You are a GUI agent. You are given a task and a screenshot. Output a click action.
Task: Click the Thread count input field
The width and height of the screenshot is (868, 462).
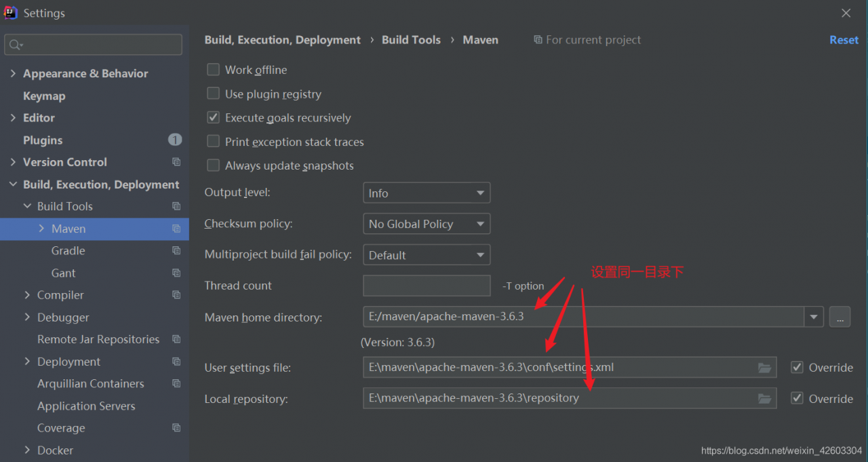427,286
